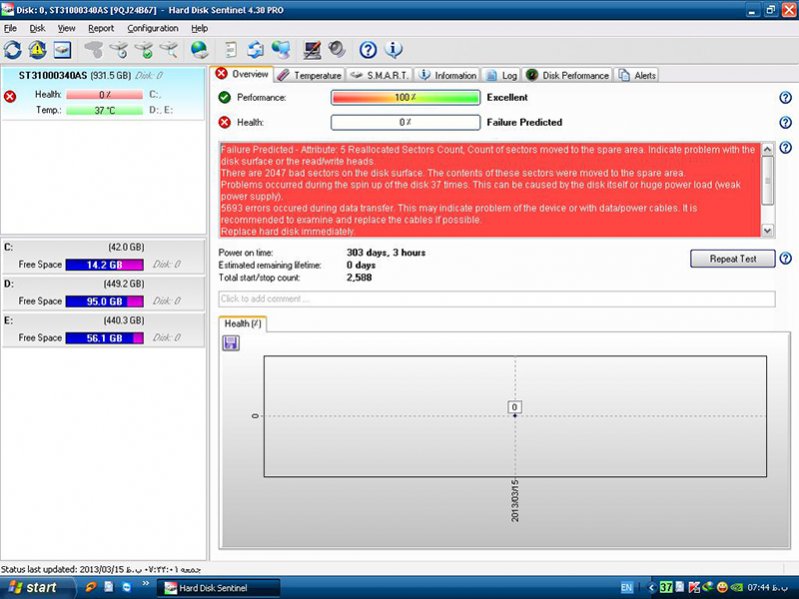Screen dimensions: 799x599
Task: Open the File menu
Action: coord(10,29)
